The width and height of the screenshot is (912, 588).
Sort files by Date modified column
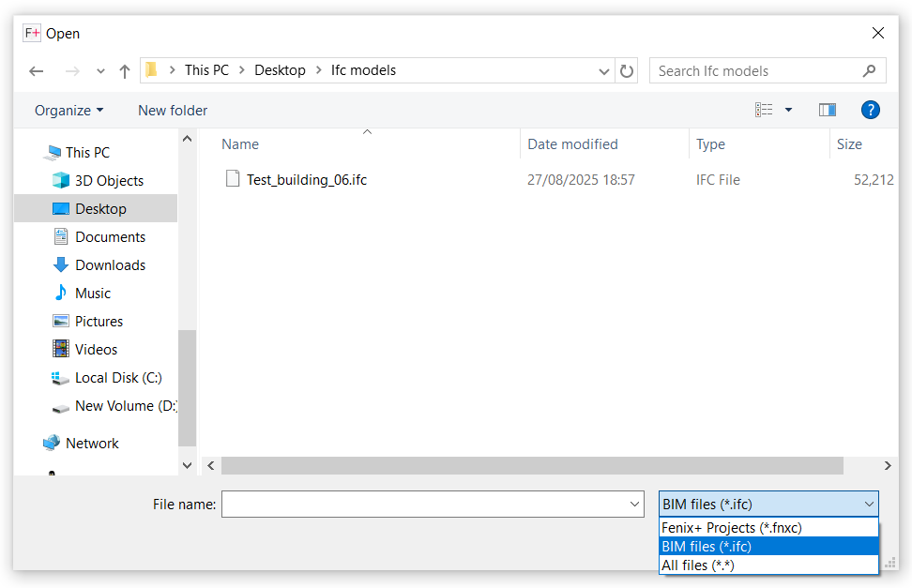point(572,144)
